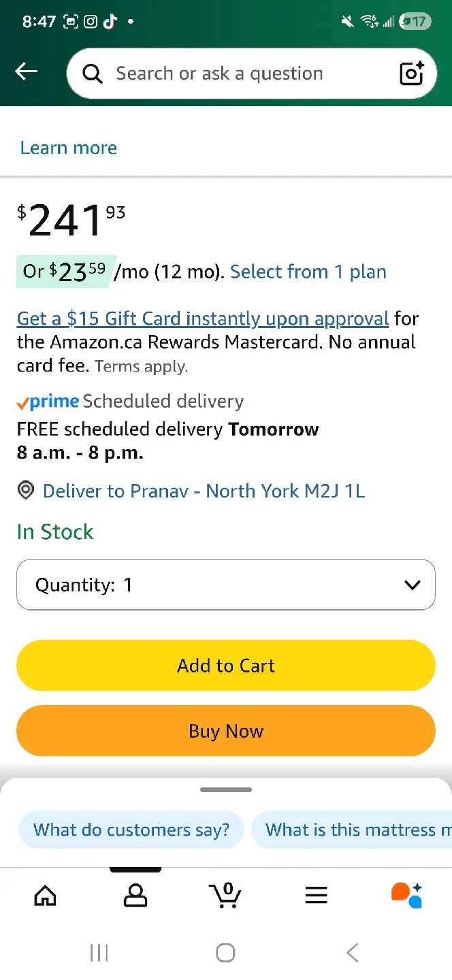The width and height of the screenshot is (452, 980).
Task: Tap the bottom sheet drag handle
Action: point(226,789)
